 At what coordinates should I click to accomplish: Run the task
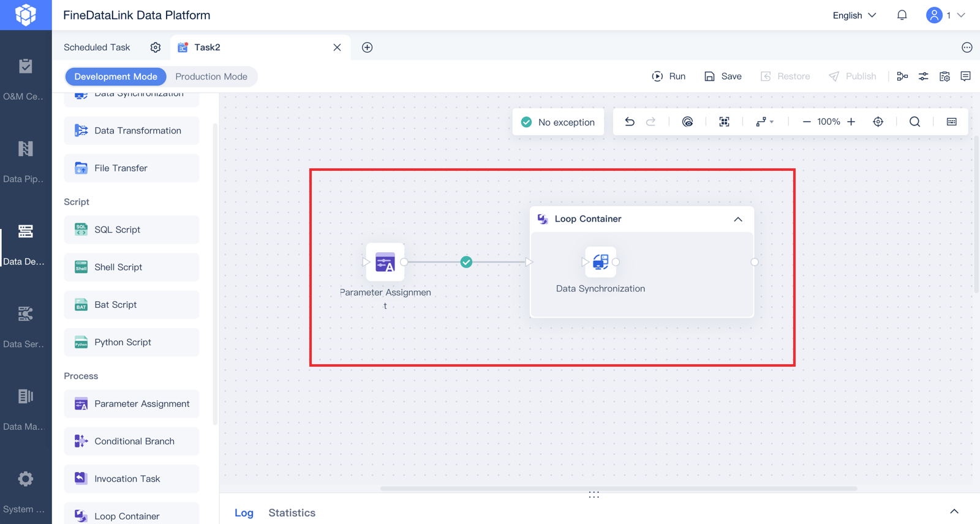(x=669, y=77)
